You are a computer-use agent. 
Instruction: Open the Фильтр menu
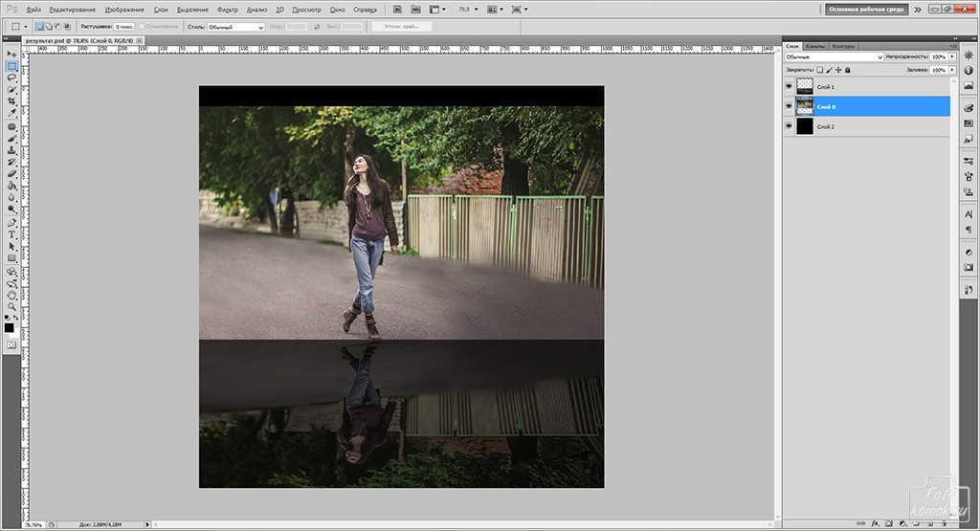pyautogui.click(x=227, y=10)
